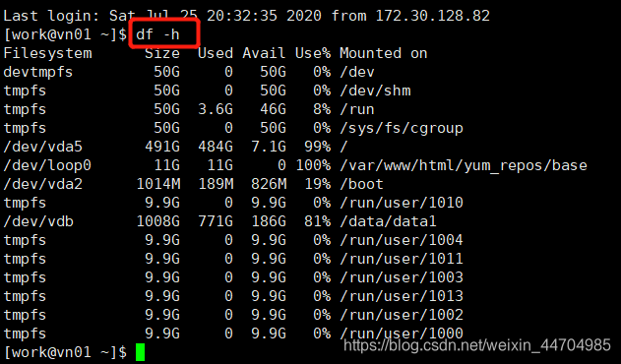Click the '7.1G' available value
This screenshot has width=621, height=364.
269,147
